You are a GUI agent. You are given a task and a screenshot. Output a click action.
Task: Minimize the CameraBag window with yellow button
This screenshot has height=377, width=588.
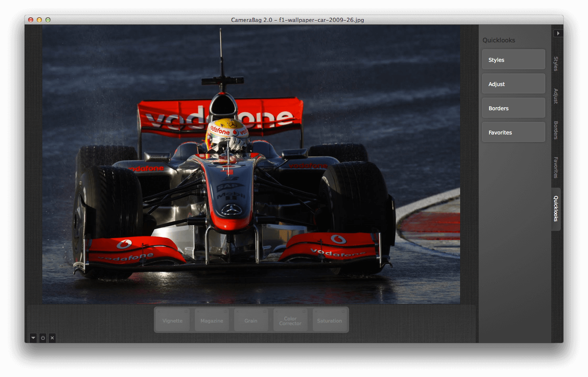[39, 20]
